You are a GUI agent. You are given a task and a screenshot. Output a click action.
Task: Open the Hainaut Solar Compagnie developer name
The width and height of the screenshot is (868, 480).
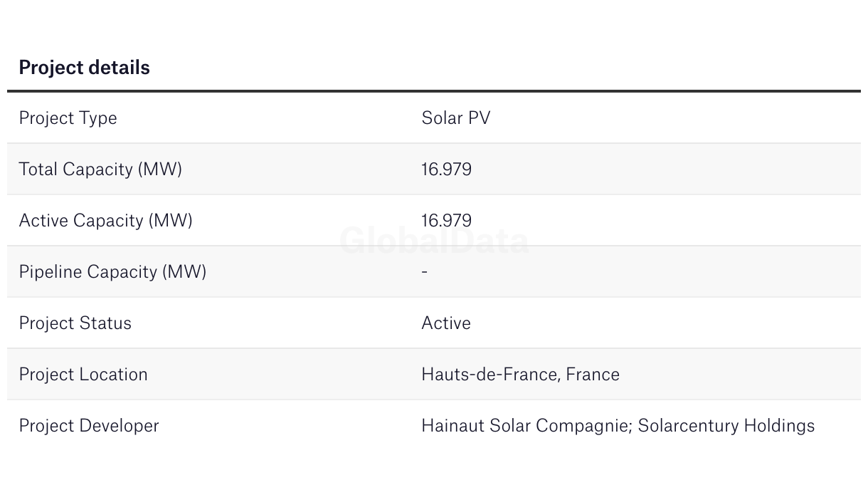pos(526,426)
